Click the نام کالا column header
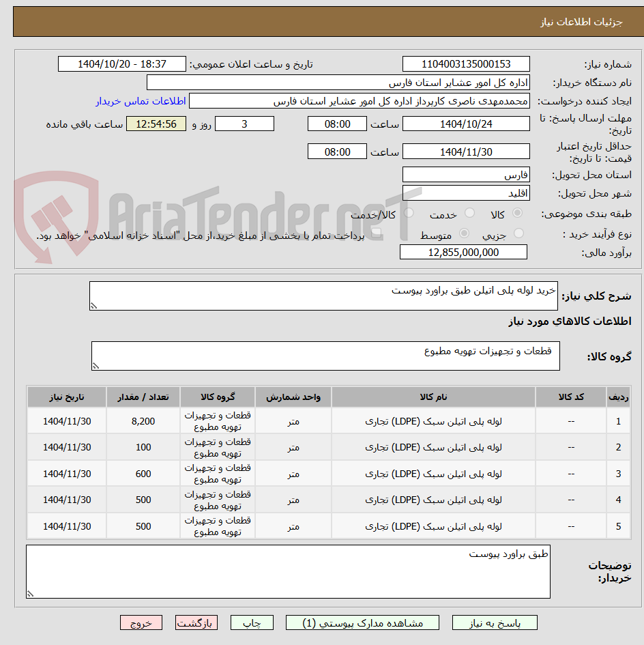The height and width of the screenshot is (645, 644). point(433,397)
